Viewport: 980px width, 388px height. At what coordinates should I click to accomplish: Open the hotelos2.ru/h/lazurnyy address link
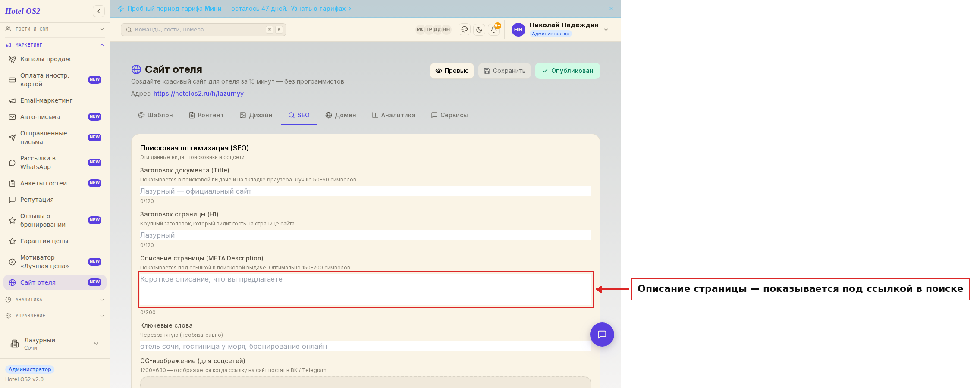198,94
